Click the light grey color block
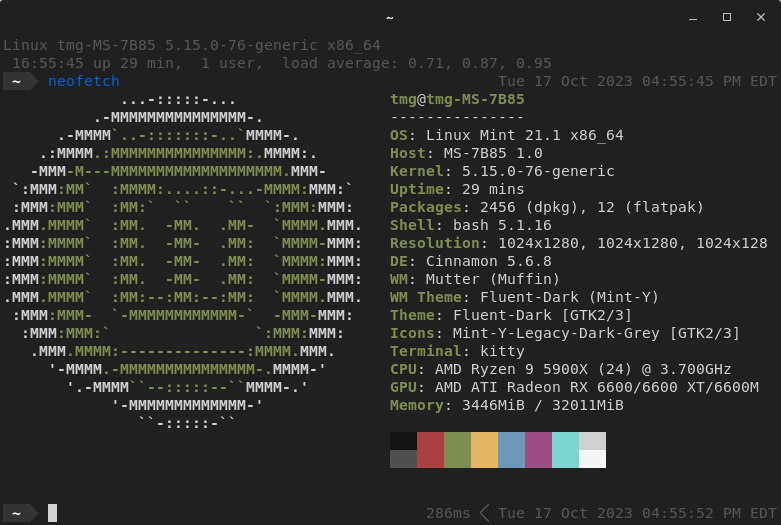The width and height of the screenshot is (781, 525). click(x=592, y=441)
